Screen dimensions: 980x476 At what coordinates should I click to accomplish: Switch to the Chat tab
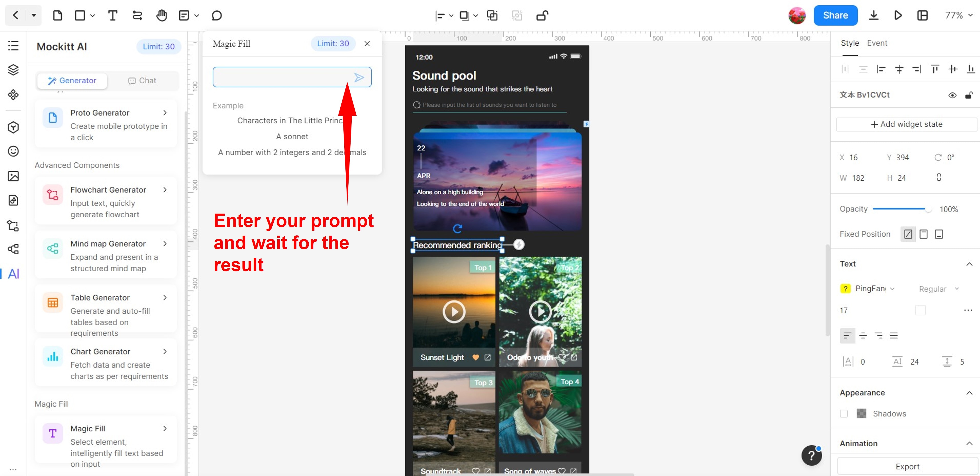coord(142,81)
